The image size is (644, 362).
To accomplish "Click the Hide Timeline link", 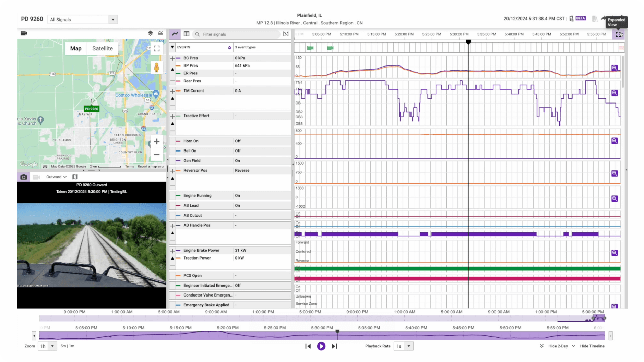I will pos(592,346).
